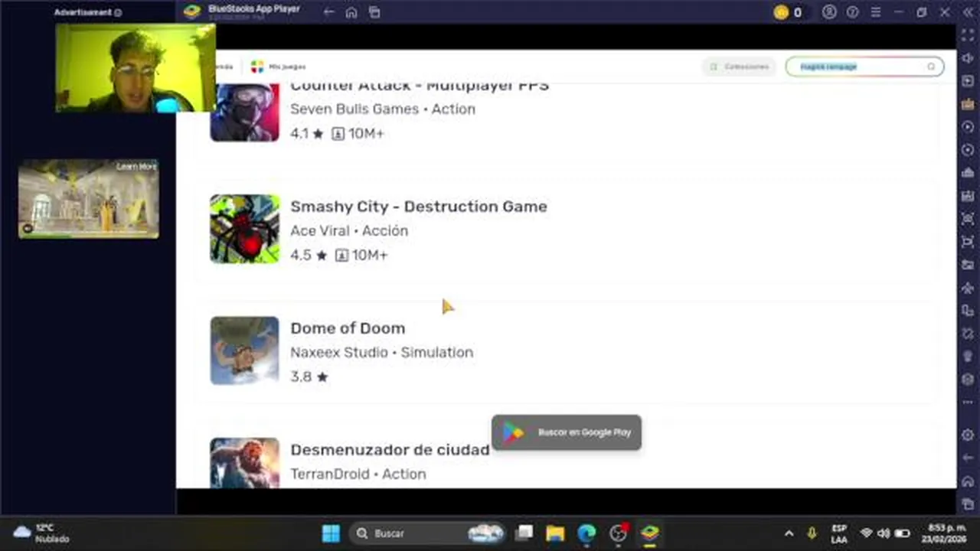Click the volume speaker icon in BlueStacks sidebar
980x551 pixels.
coord(968,58)
